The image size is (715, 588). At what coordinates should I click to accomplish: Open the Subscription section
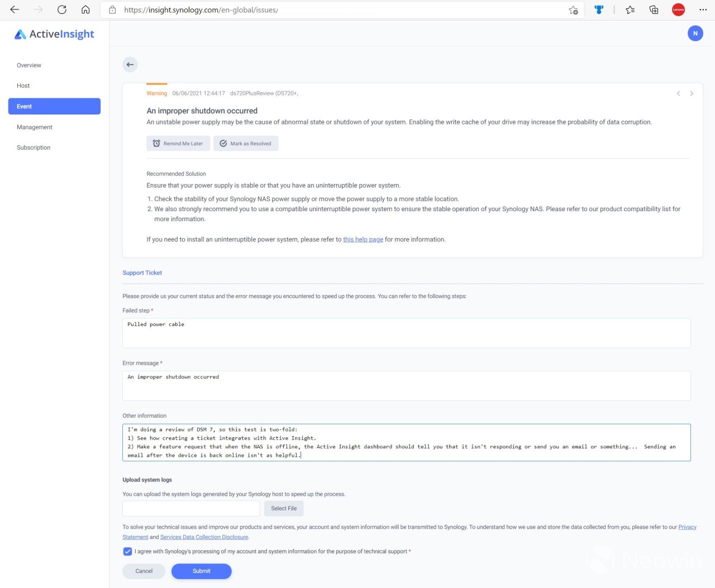pos(34,147)
